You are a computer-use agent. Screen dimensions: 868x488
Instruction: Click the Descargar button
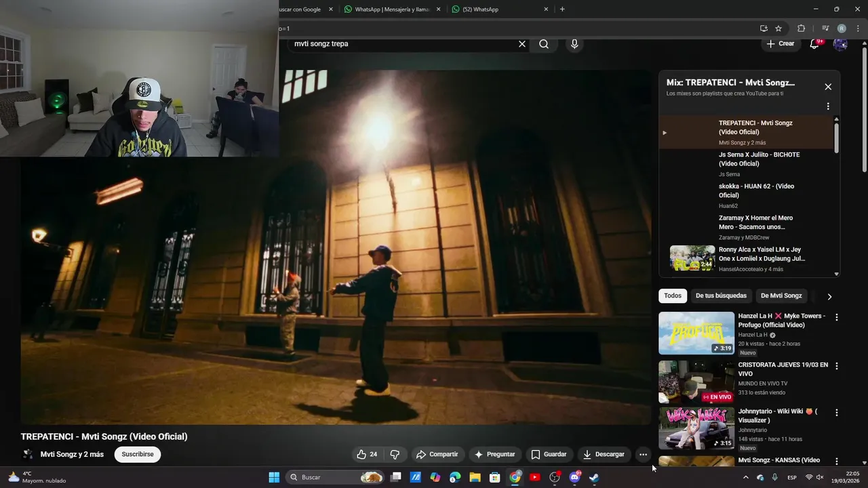[604, 454]
